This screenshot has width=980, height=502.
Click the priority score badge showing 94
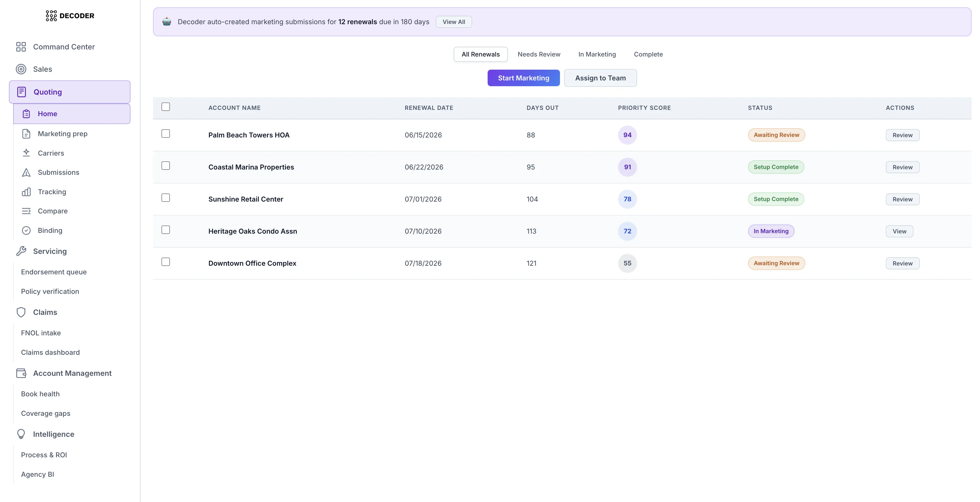tap(627, 135)
